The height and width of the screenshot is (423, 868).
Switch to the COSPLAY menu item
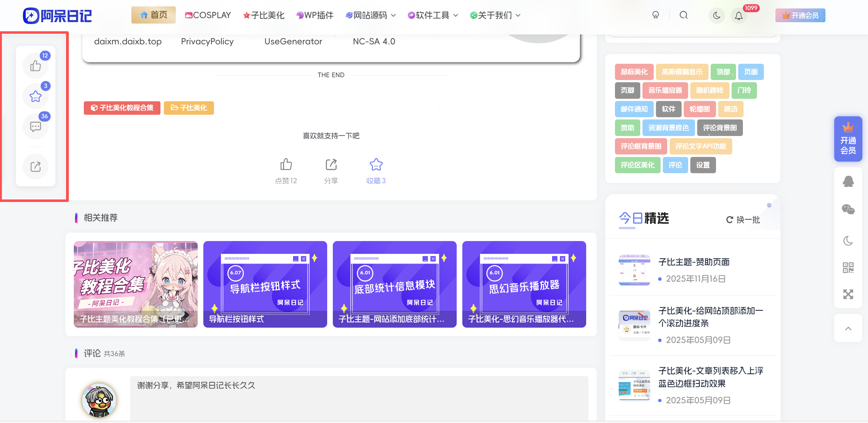pyautogui.click(x=207, y=15)
